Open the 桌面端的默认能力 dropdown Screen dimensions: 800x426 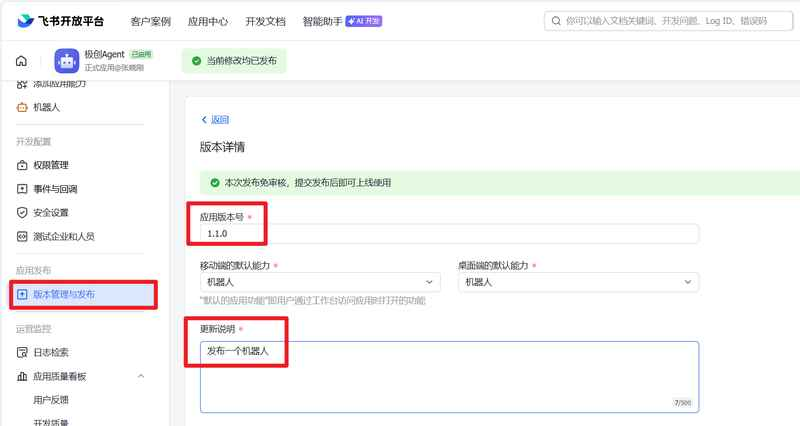578,282
